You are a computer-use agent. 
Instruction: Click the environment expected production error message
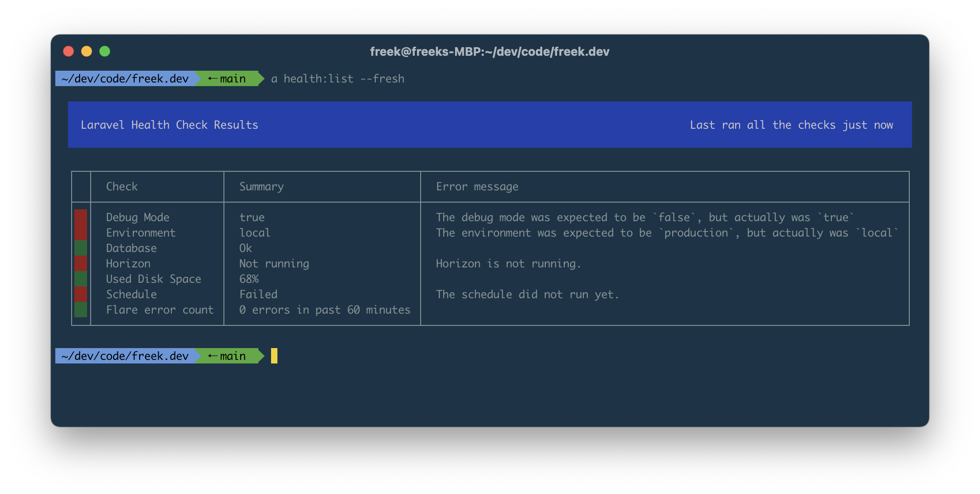tap(667, 233)
